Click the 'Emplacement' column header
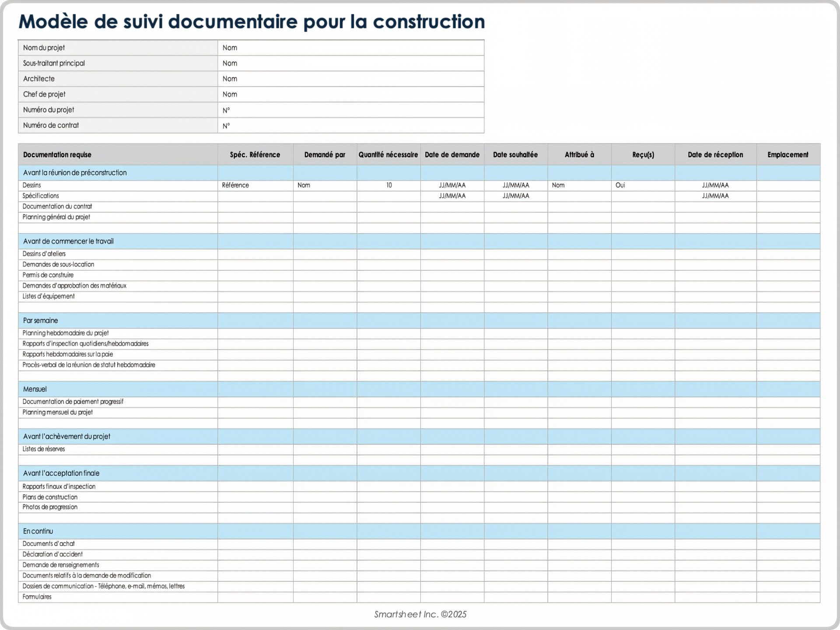The height and width of the screenshot is (630, 840). pos(788,154)
